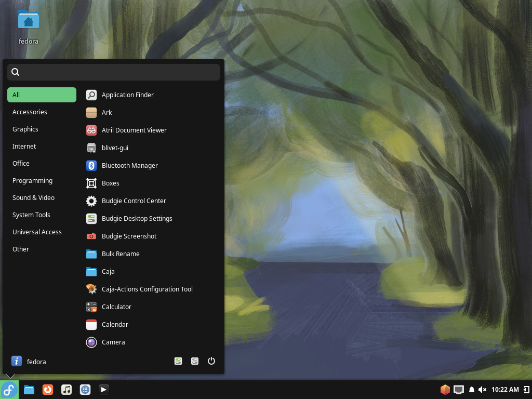This screenshot has height=399, width=532.
Task: Select the All category
Action: pyautogui.click(x=42, y=95)
